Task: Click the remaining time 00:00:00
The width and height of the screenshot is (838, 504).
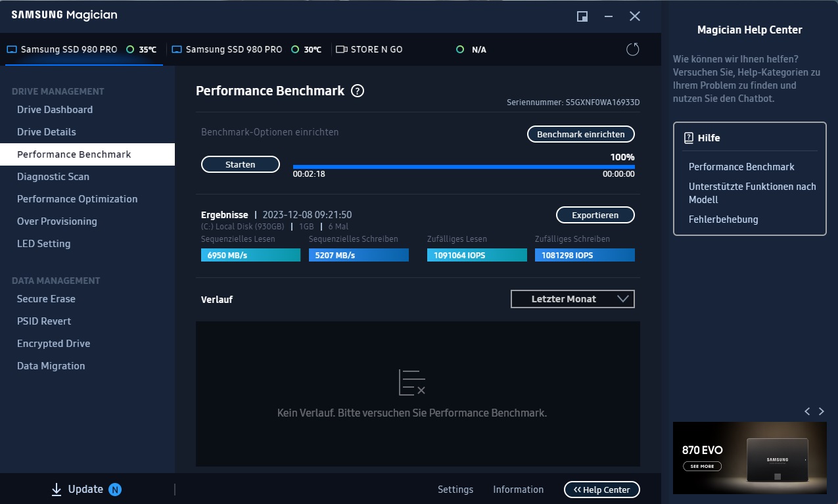Action: pos(618,175)
